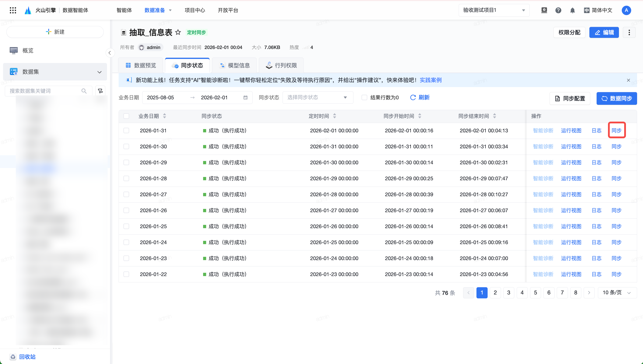Toggle the select-all checkbox in table header
This screenshot has width=643, height=364.
[x=126, y=116]
